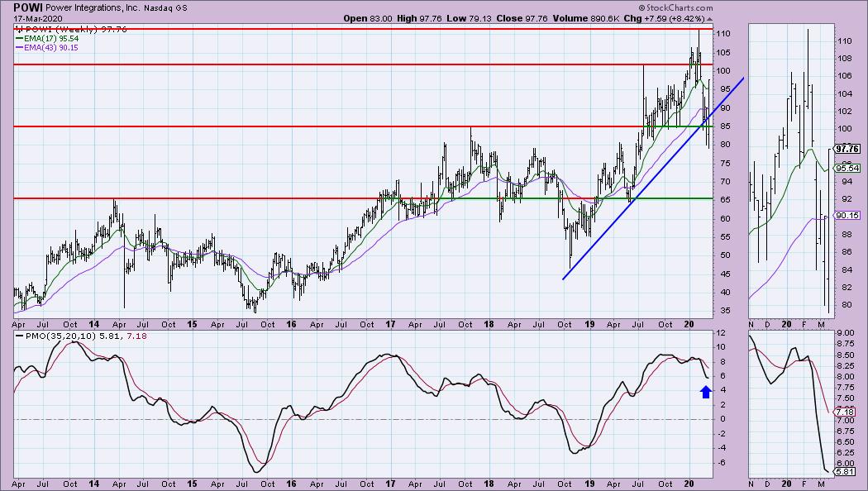Click the boxed 95.54 EMA tag on zoom panel
Image resolution: width=868 pixels, height=491 pixels.
(x=847, y=169)
